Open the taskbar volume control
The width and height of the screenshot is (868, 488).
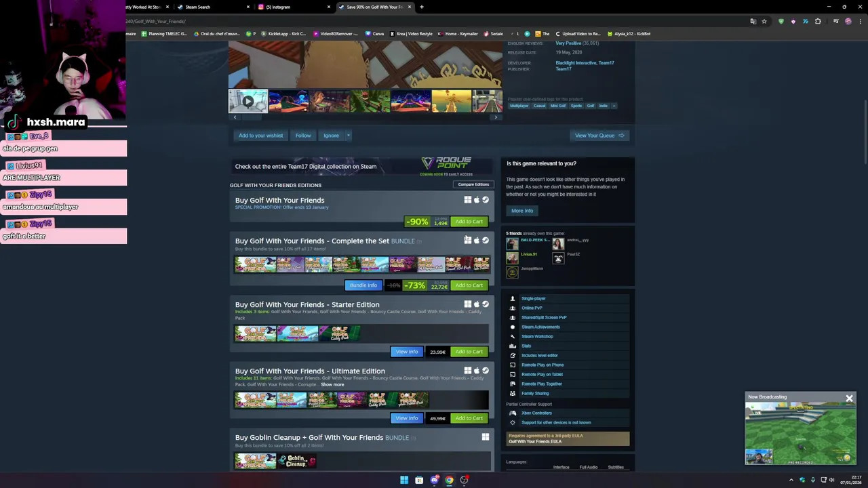[831, 480]
